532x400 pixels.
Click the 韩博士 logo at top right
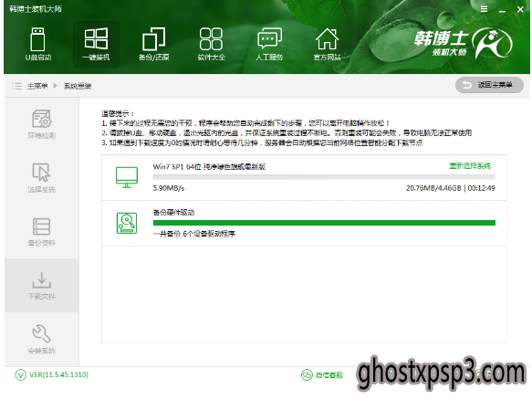click(464, 43)
